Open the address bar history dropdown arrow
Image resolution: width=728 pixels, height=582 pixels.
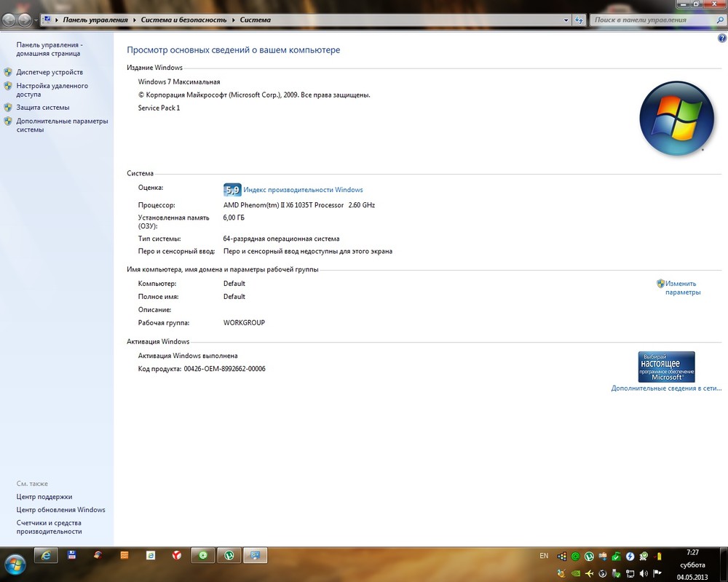pos(566,20)
